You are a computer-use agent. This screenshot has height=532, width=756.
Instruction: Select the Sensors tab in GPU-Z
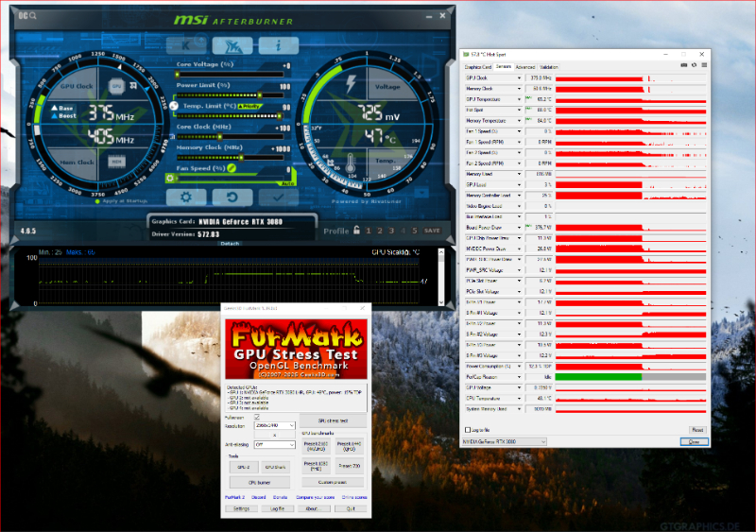(504, 66)
